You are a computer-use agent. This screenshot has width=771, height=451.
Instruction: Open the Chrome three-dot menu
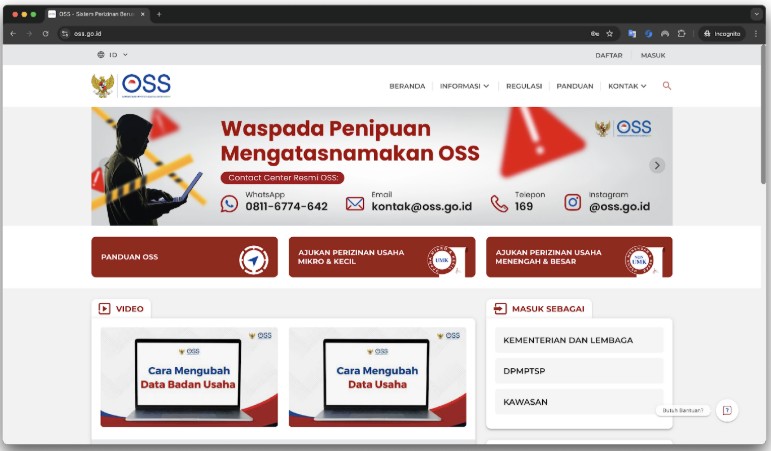pyautogui.click(x=756, y=33)
